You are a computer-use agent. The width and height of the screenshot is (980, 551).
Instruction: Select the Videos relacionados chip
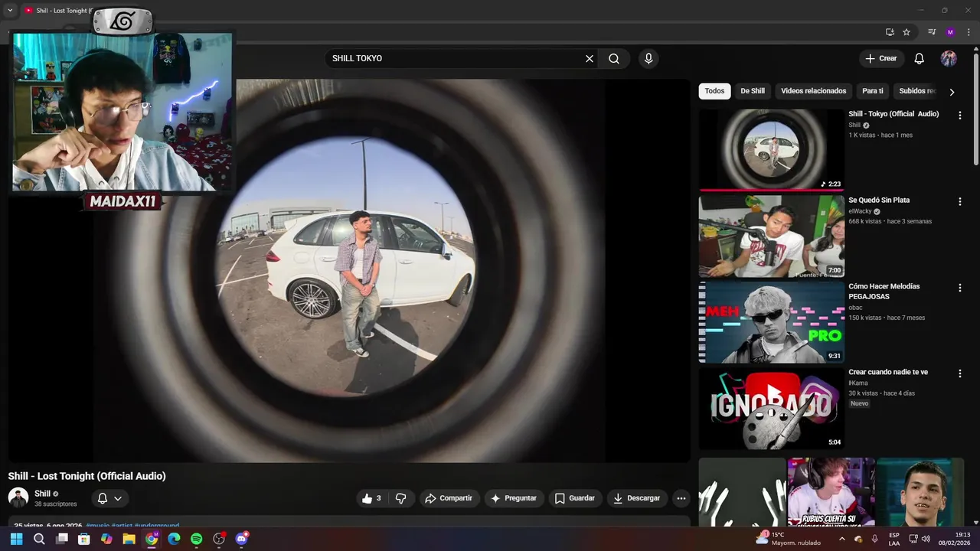pyautogui.click(x=813, y=91)
